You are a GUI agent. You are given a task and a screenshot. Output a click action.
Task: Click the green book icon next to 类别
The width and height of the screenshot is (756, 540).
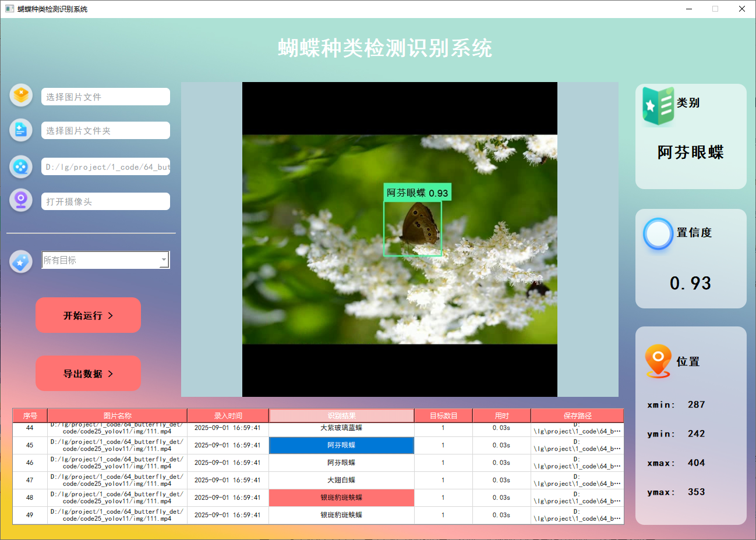(658, 106)
